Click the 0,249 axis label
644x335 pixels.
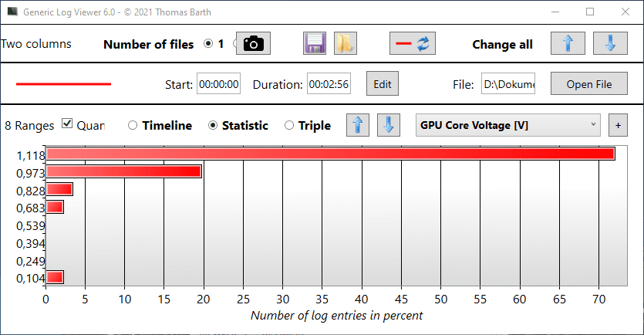pos(30,261)
